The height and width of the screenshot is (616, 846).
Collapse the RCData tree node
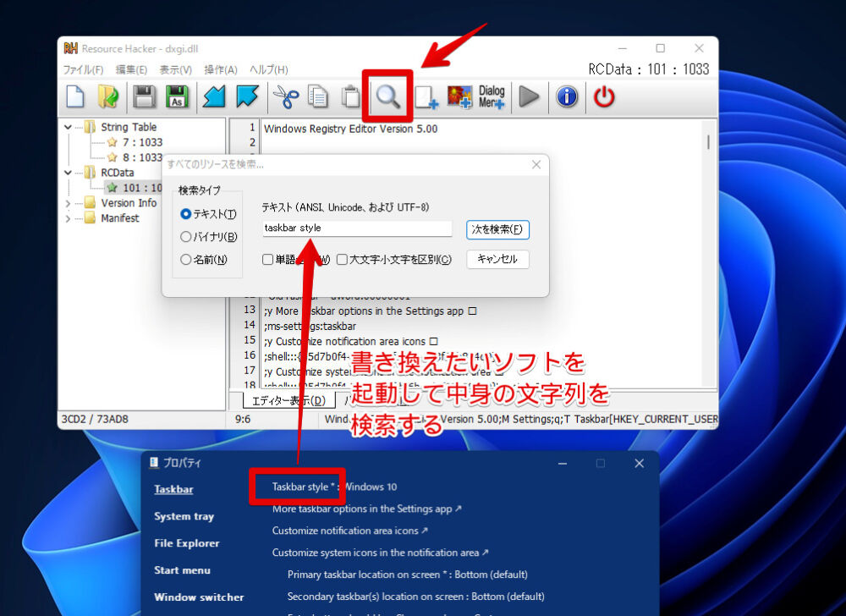click(68, 173)
